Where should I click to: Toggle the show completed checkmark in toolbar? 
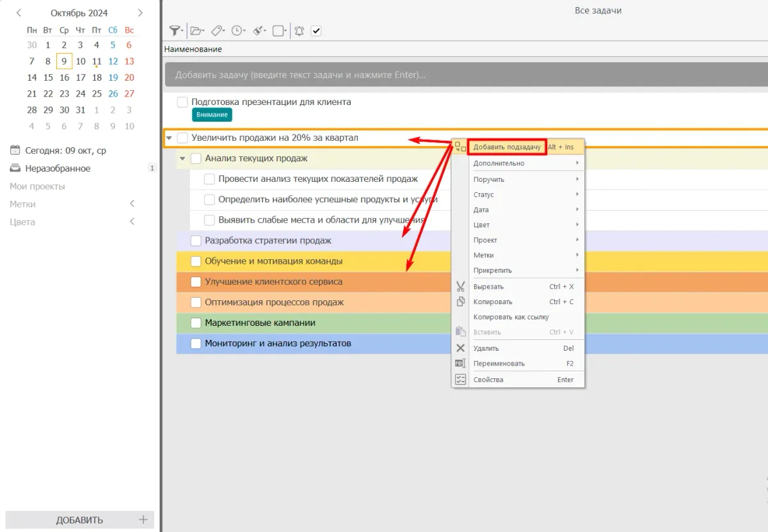[x=316, y=31]
